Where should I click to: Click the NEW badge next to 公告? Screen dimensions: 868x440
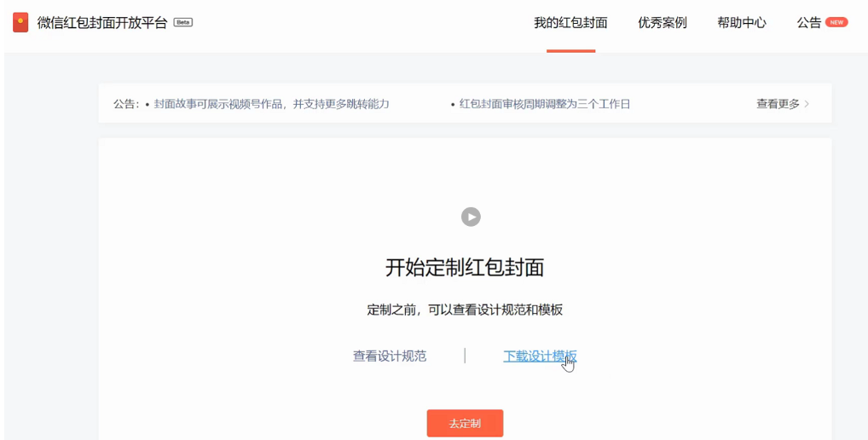(x=836, y=22)
